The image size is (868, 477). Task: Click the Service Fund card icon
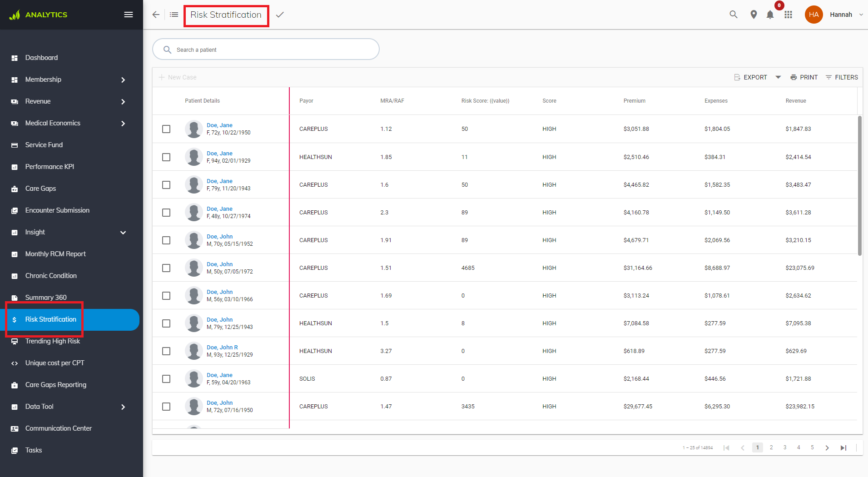(15, 145)
